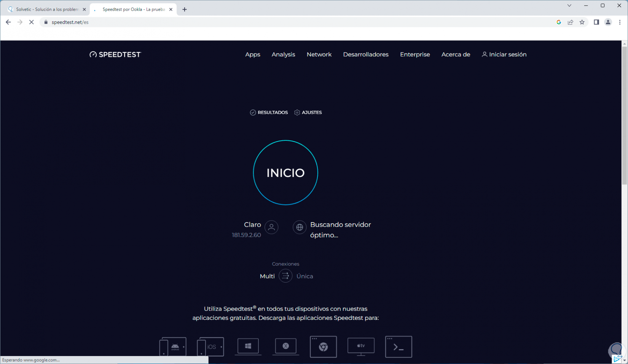
Task: Click the IP address 181.59.2.60
Action: (x=246, y=235)
